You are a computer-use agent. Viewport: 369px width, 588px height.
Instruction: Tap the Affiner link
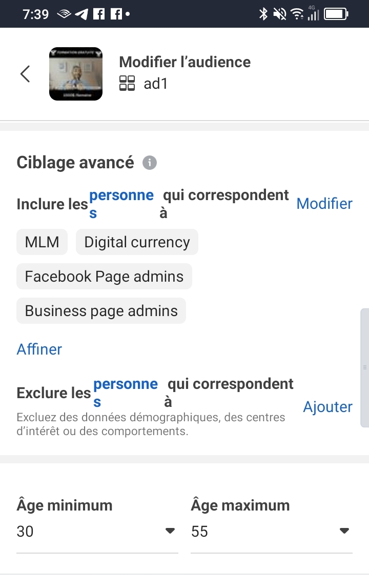(x=39, y=349)
